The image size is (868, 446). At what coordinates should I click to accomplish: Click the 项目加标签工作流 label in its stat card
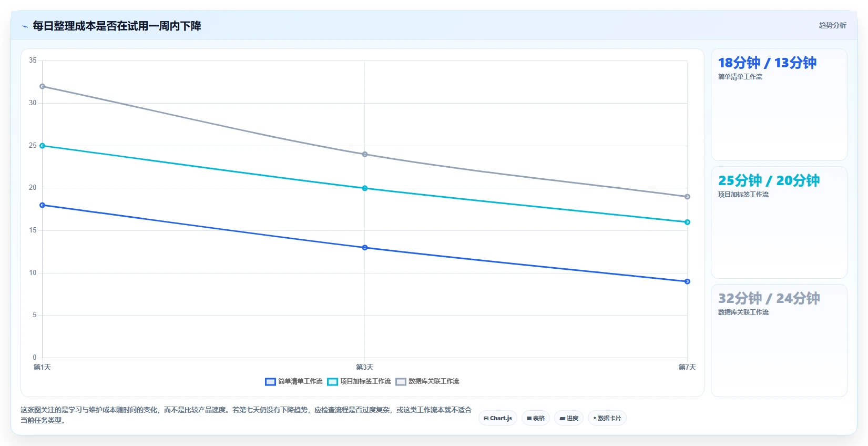[743, 195]
